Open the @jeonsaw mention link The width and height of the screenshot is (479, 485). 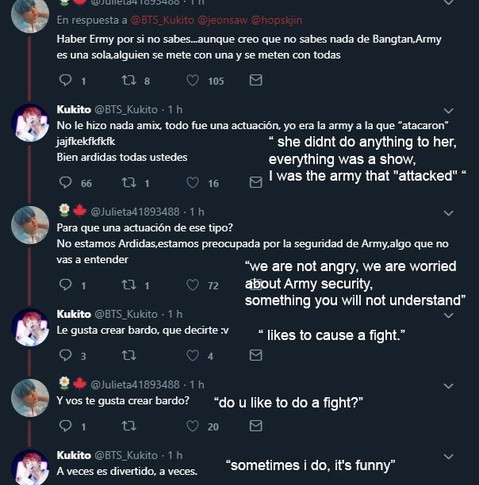[x=222, y=20]
